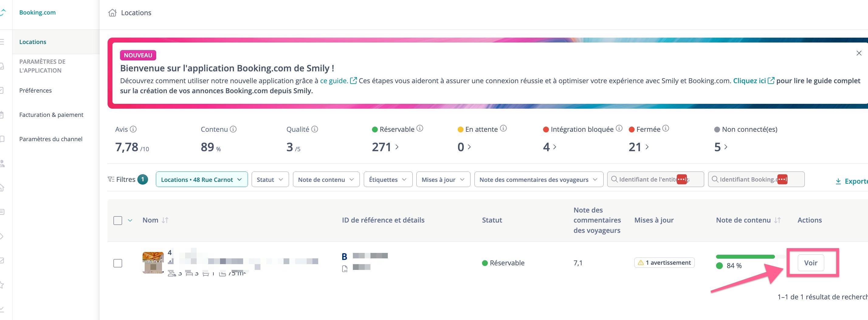
Task: Check the rental row checkbox
Action: (118, 263)
